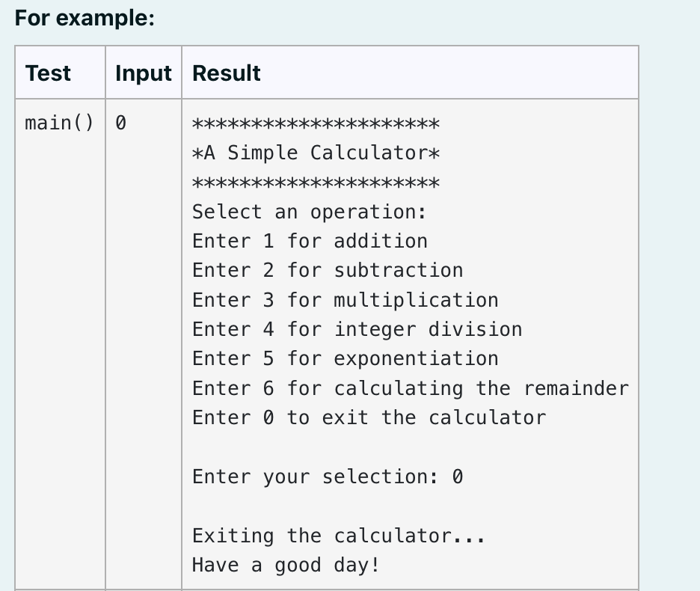The width and height of the screenshot is (700, 591).
Task: Select the Test column header
Action: 48,73
